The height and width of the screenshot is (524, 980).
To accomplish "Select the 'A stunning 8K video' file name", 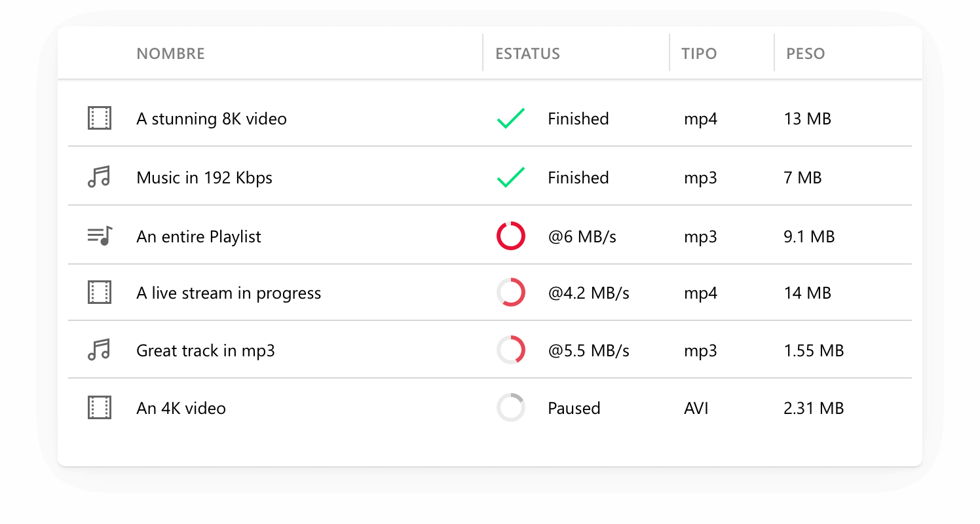I will click(x=212, y=119).
